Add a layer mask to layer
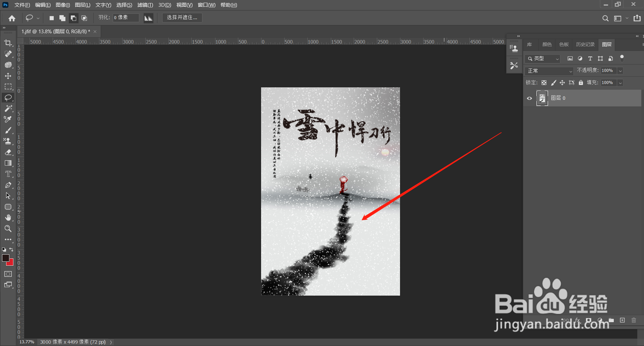 [589, 320]
